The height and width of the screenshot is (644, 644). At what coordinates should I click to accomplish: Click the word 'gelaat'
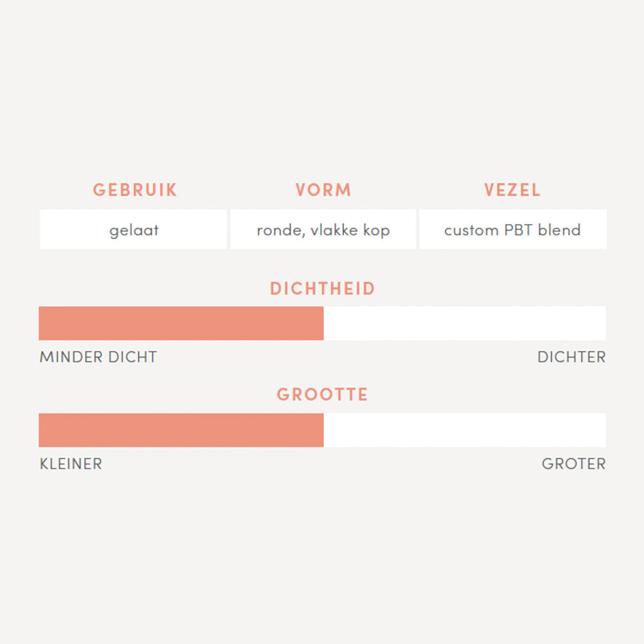coord(134,231)
